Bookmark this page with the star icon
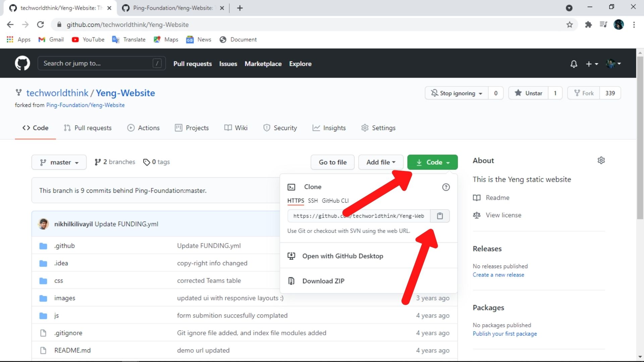 (x=570, y=24)
